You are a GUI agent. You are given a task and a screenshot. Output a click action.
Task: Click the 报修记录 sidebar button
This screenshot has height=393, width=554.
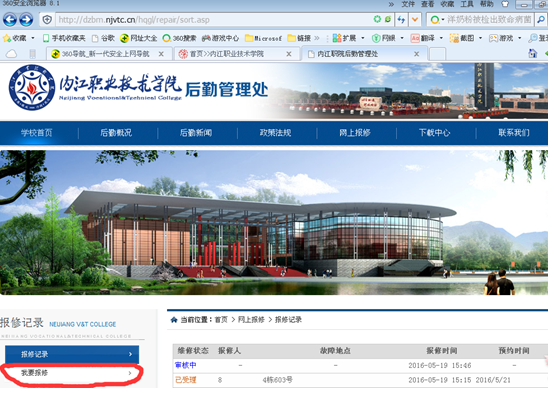pos(72,354)
